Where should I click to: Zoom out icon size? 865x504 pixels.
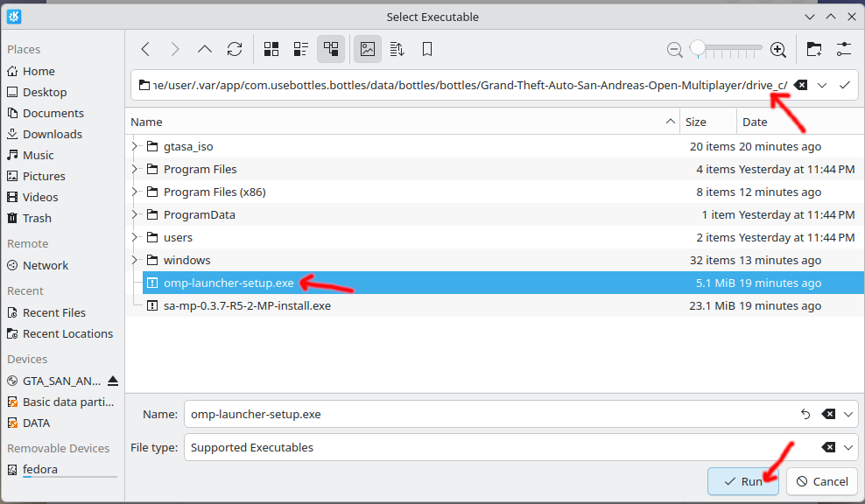click(x=675, y=50)
